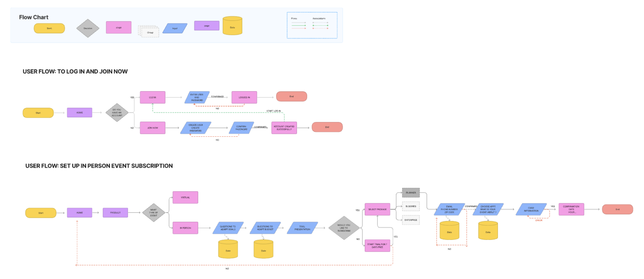Click the PRODUCT page box
Viewport: 644px width, 279px height.
115,213
